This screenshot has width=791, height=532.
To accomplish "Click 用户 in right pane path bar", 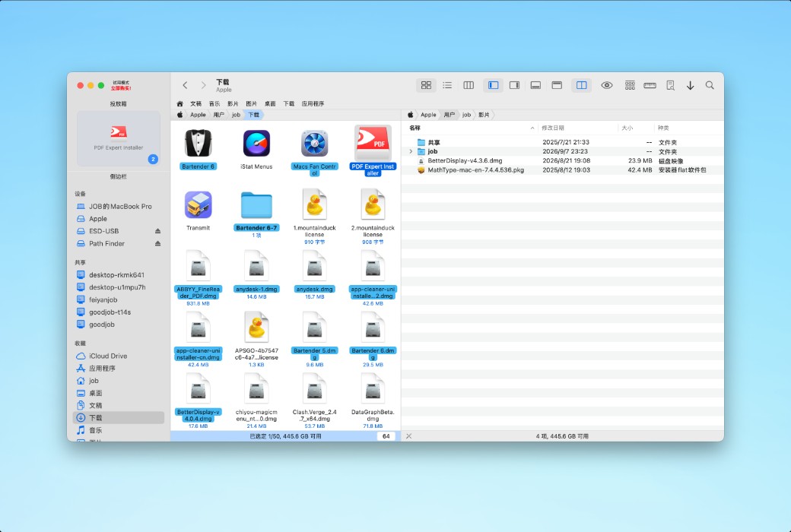I will (x=449, y=115).
